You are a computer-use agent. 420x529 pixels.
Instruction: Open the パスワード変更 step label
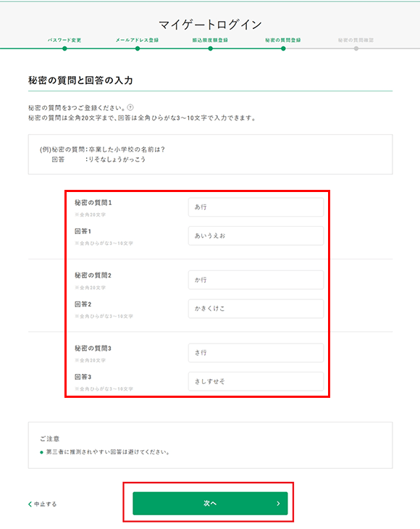(x=64, y=40)
